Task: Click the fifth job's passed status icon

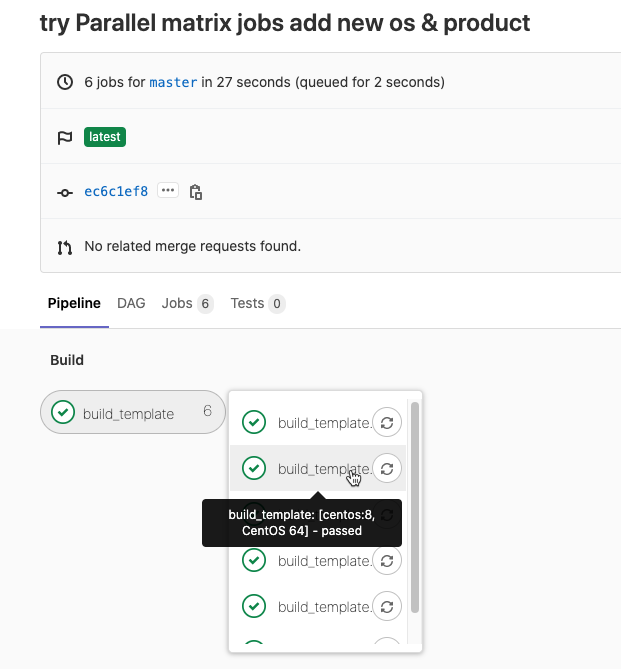Action: [254, 606]
